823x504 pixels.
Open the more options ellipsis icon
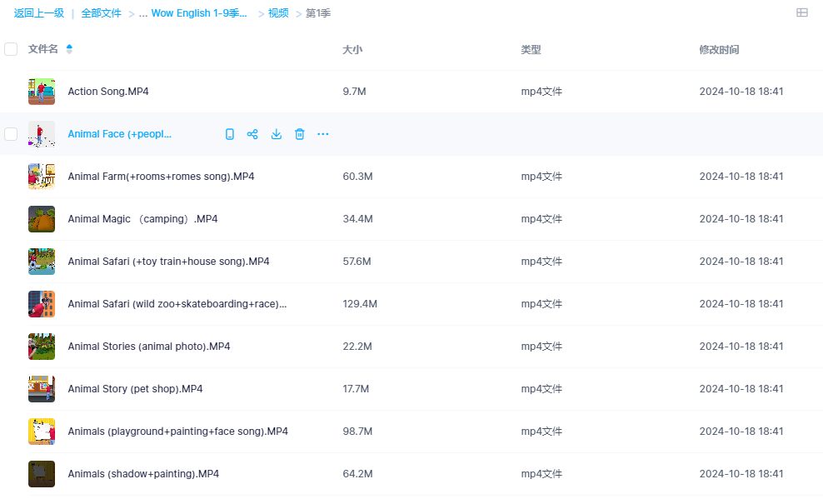(323, 134)
